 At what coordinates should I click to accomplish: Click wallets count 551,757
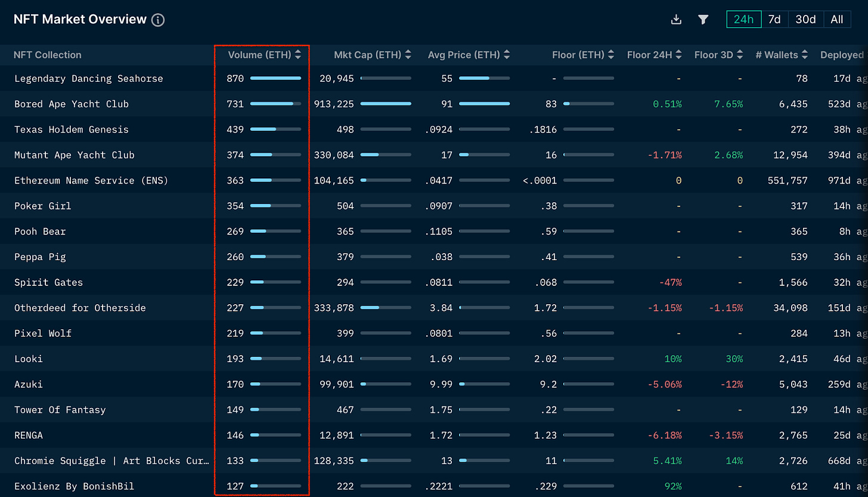coord(788,180)
